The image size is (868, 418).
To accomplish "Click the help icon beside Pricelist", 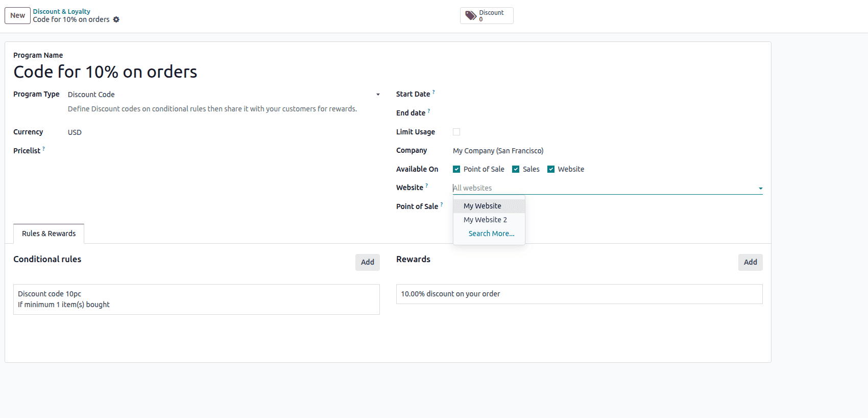I will click(43, 149).
